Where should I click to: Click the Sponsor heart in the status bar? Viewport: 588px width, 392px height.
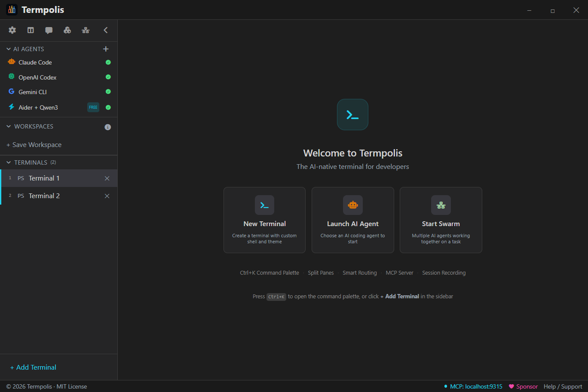[x=511, y=386]
